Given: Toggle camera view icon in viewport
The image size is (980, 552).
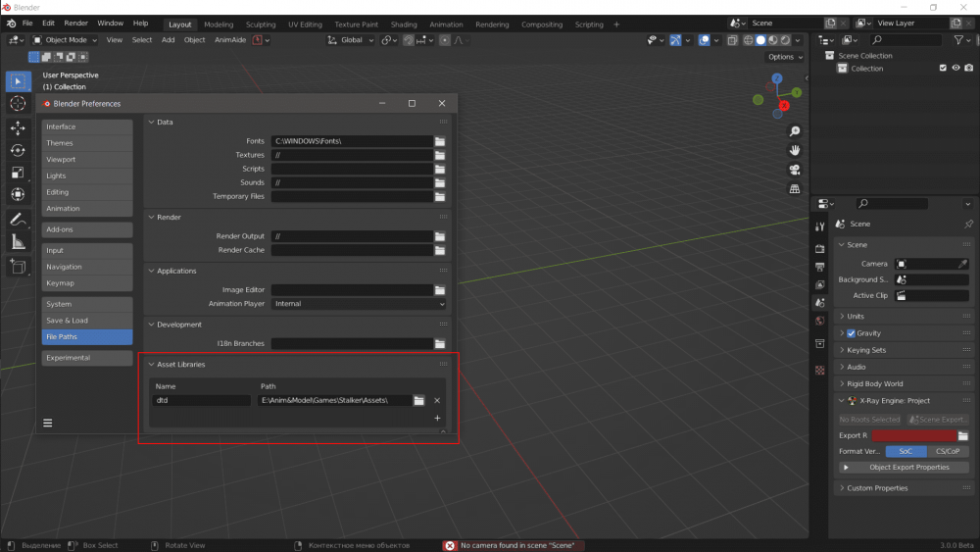Looking at the screenshot, I should [795, 169].
